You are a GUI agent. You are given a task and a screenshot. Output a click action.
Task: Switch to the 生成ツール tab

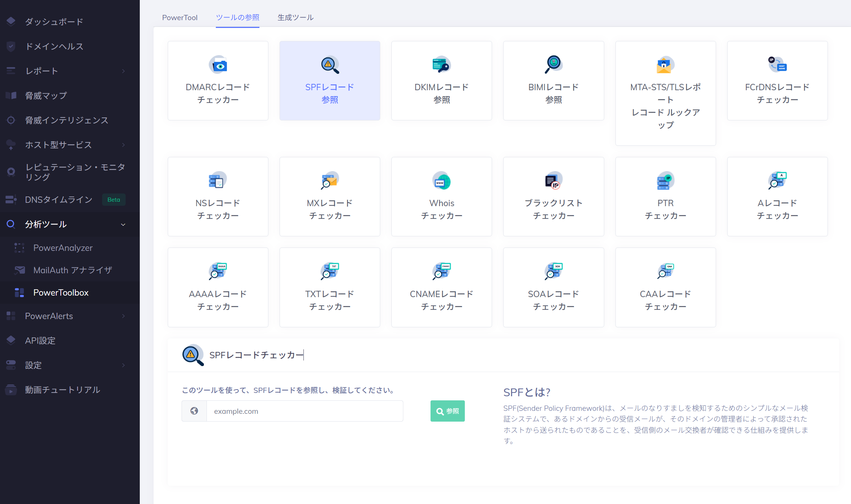coord(295,18)
